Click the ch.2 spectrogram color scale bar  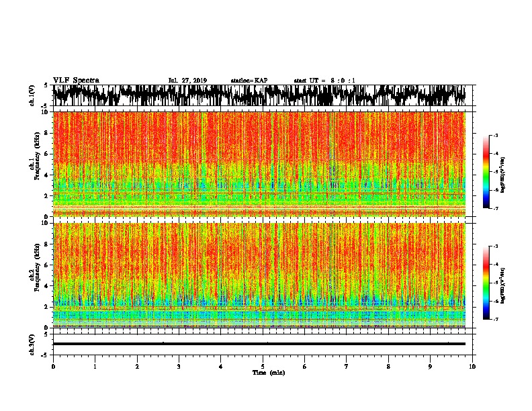click(x=486, y=283)
